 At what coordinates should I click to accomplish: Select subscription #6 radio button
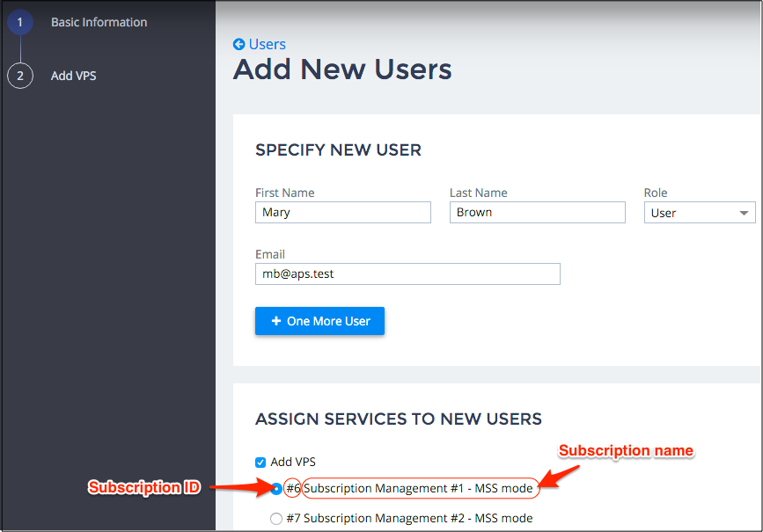276,488
